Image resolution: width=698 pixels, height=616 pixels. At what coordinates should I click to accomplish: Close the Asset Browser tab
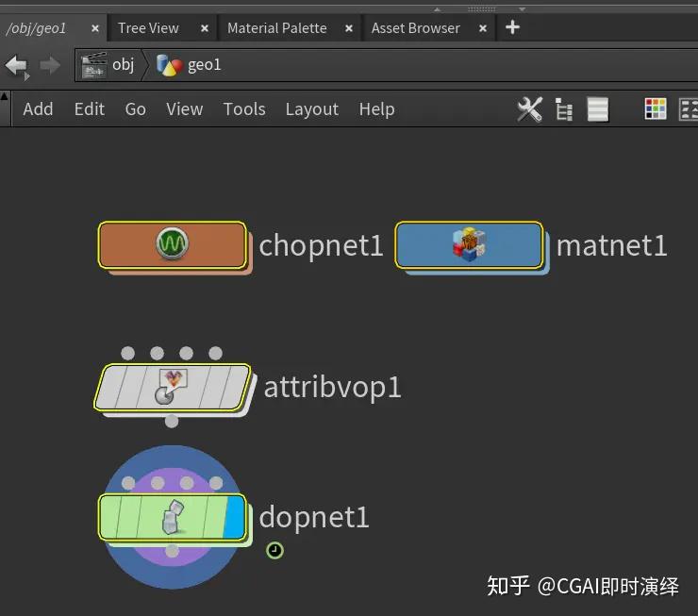click(x=483, y=28)
